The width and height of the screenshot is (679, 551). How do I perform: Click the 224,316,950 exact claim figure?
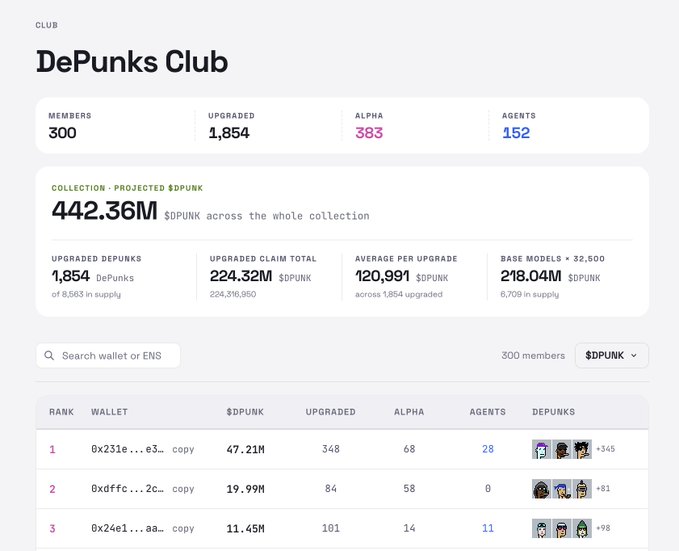(x=233, y=295)
